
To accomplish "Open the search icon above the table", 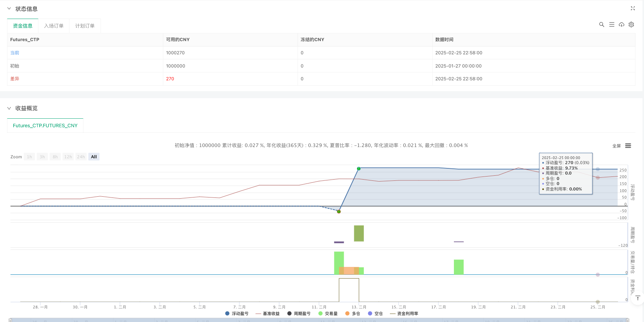I will tap(602, 24).
